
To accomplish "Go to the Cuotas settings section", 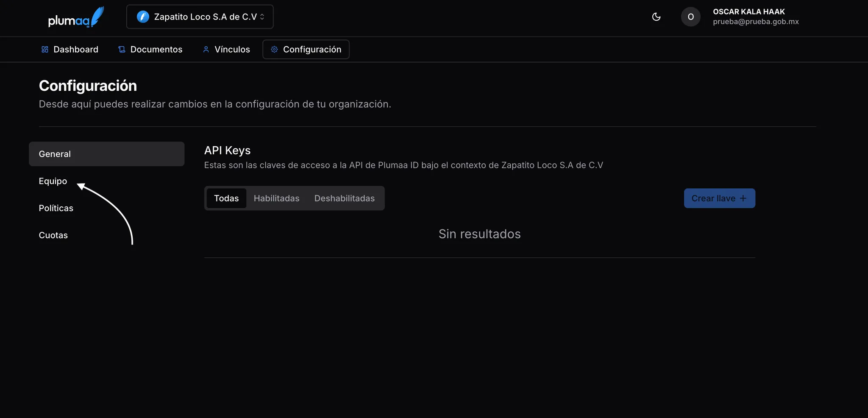I will point(53,235).
